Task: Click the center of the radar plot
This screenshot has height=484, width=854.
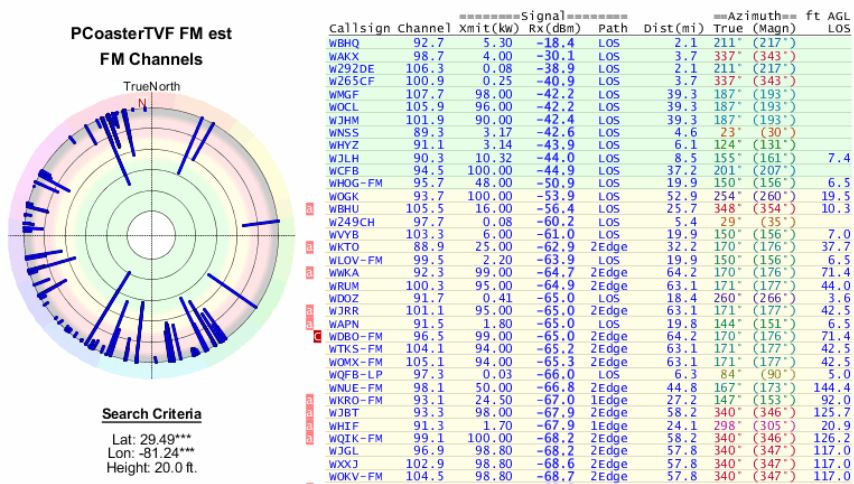Action: (141, 234)
